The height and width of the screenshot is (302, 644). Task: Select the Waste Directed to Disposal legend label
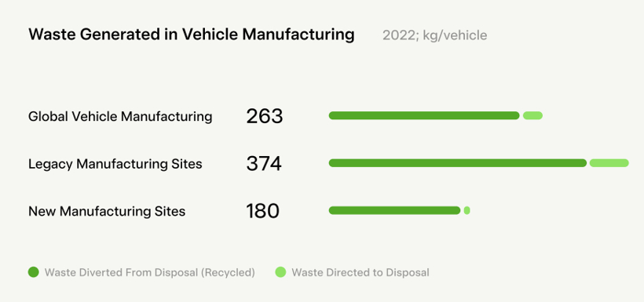tap(360, 272)
